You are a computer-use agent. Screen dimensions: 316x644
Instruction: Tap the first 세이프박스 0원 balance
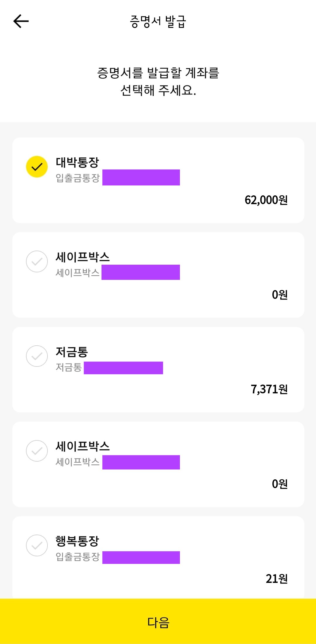[280, 295]
